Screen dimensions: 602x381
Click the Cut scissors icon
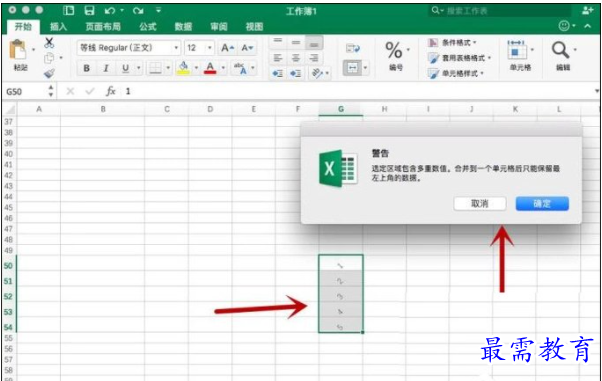pyautogui.click(x=49, y=42)
